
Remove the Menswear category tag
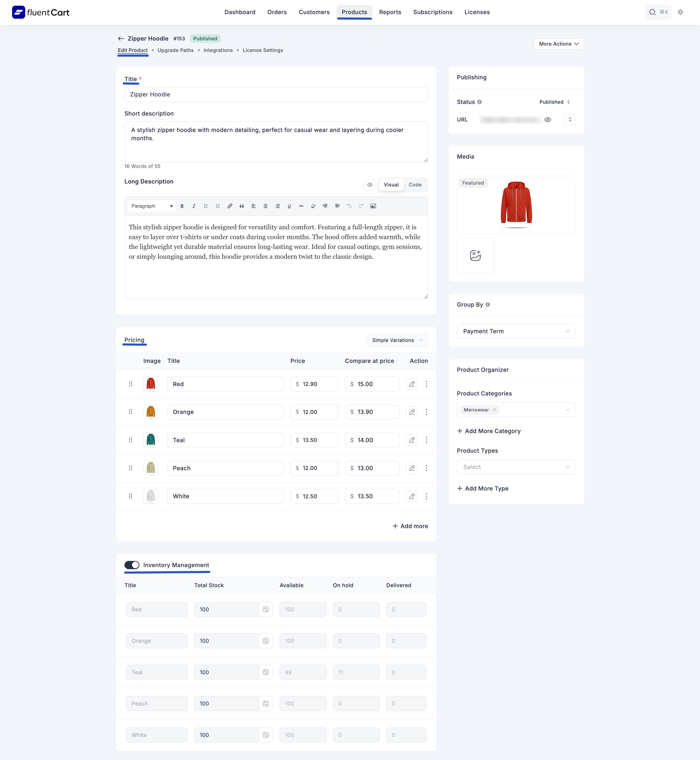pyautogui.click(x=494, y=409)
